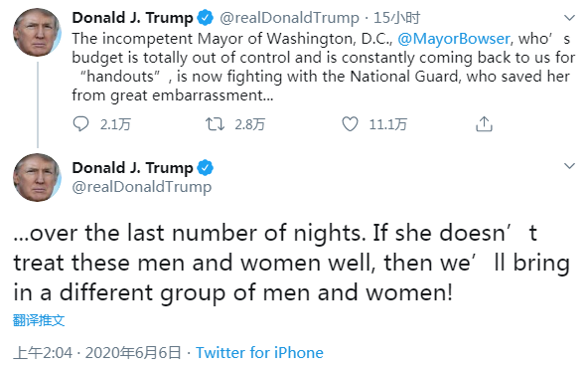
Task: Open top Donald J. Trump avatar
Action: click(37, 32)
